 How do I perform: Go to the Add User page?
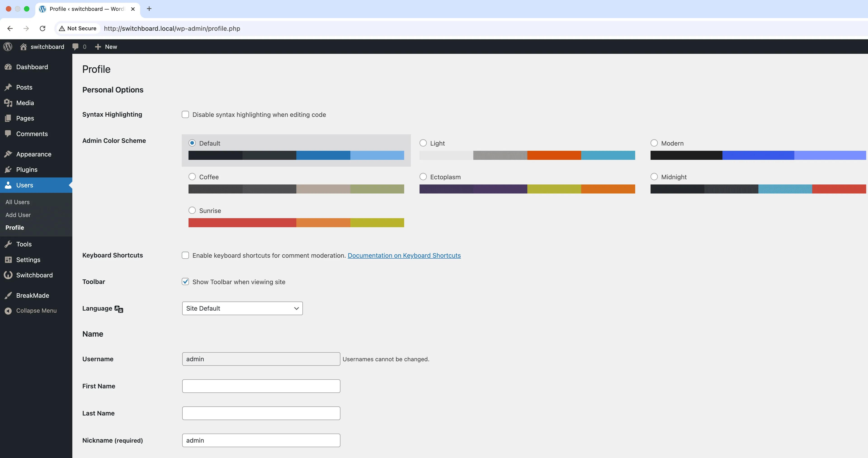[18, 215]
